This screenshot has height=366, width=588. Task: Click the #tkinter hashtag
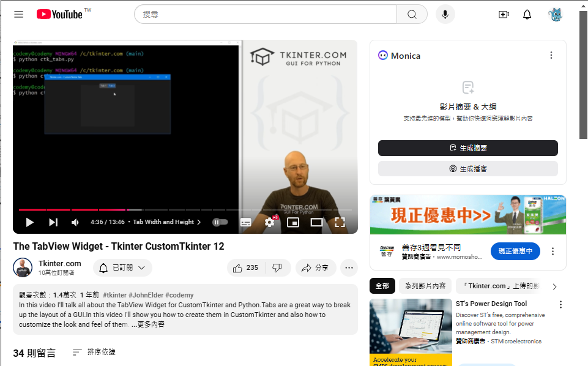point(115,295)
